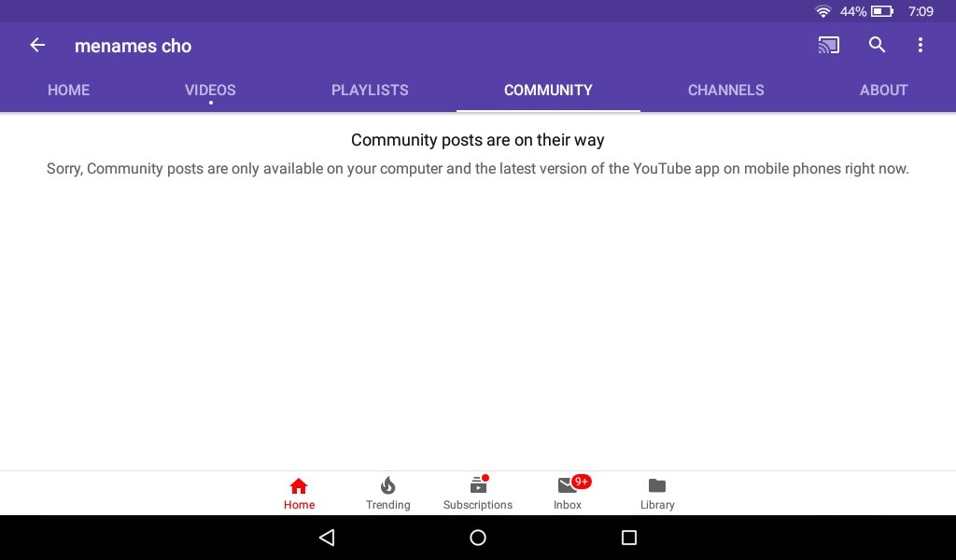This screenshot has height=560, width=956.
Task: Switch to the VIDEOS tab
Action: pyautogui.click(x=210, y=91)
